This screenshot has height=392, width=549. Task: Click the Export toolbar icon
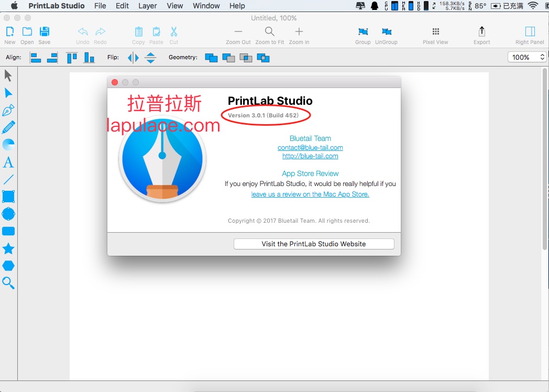[482, 36]
